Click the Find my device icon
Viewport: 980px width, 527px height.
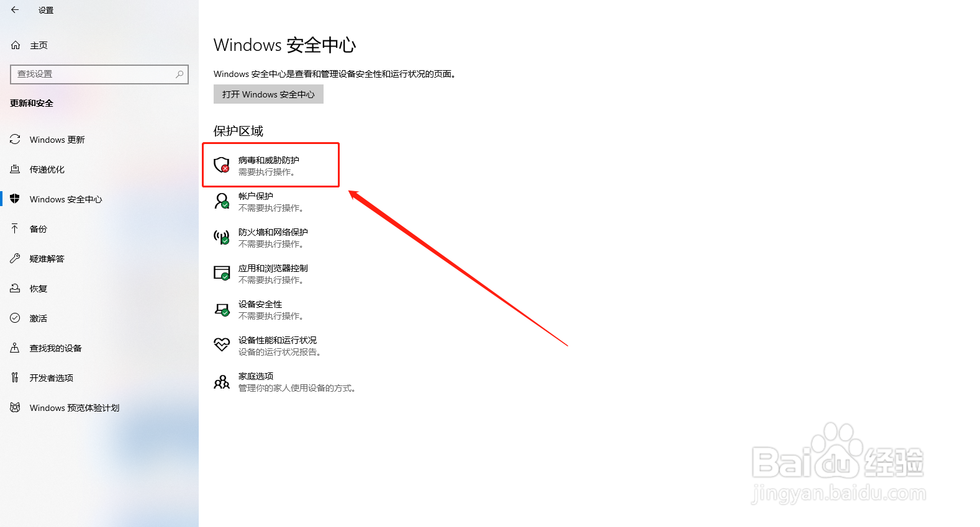[15, 348]
